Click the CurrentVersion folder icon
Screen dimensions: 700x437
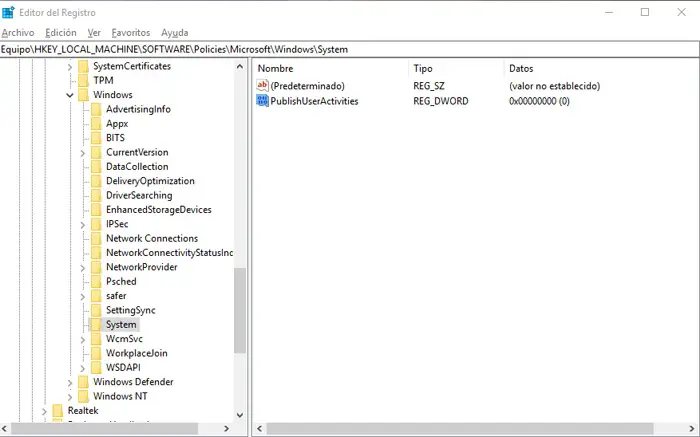[x=96, y=152]
